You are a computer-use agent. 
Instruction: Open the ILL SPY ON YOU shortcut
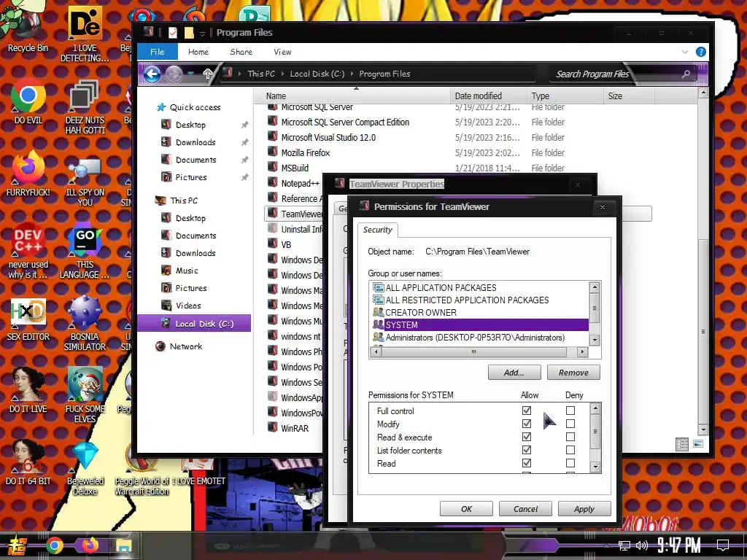(x=85, y=183)
